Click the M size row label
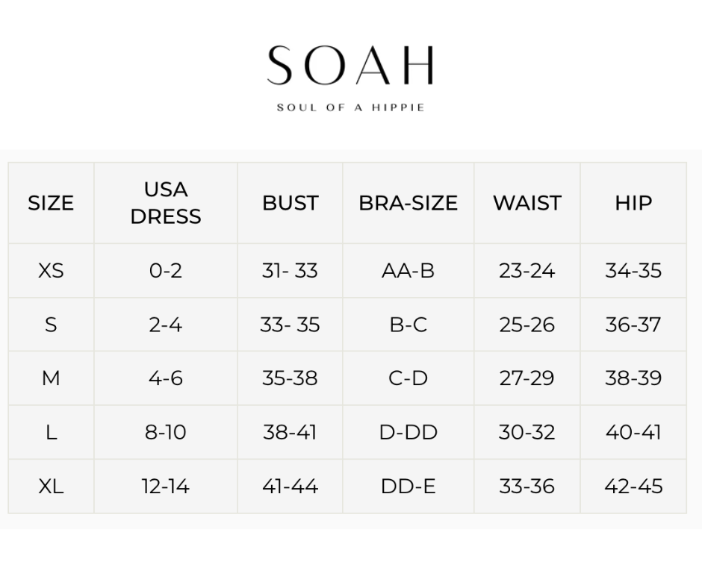 51,378
